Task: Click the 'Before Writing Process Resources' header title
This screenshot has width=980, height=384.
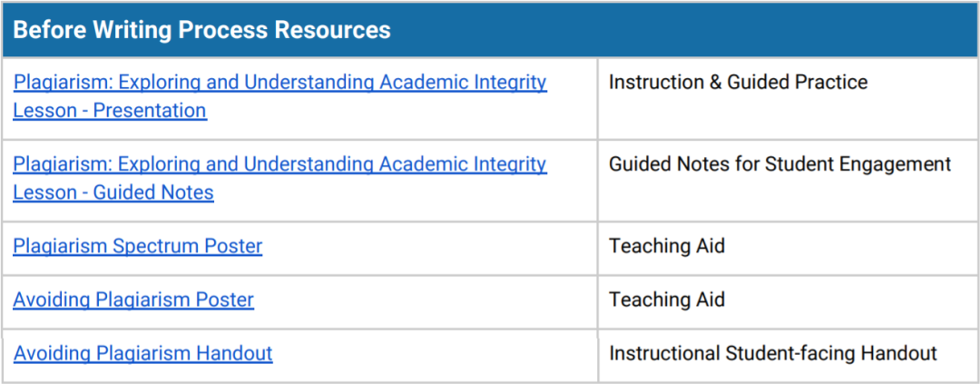Action: 201,30
